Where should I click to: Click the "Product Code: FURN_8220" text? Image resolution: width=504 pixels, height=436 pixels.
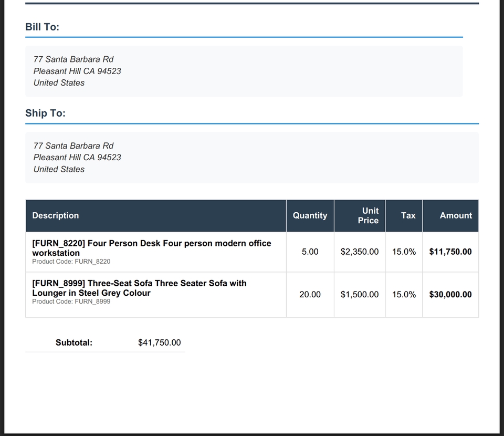pyautogui.click(x=71, y=262)
